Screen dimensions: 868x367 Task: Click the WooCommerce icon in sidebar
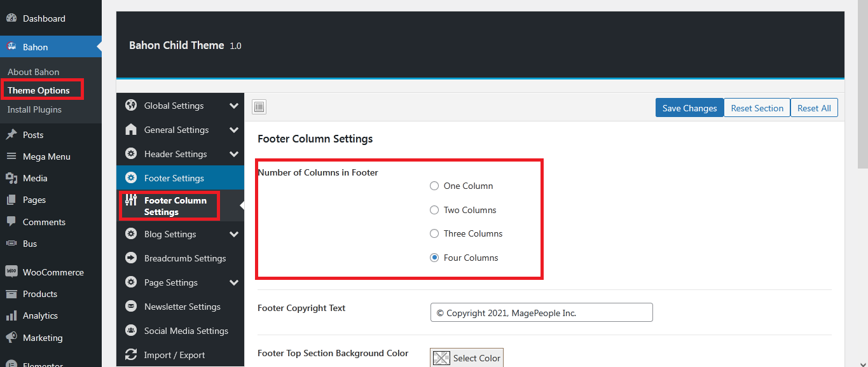[x=11, y=272]
